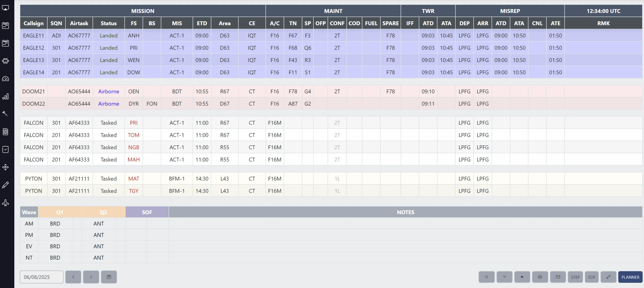Open the speedometer dashboard icon

(5, 79)
